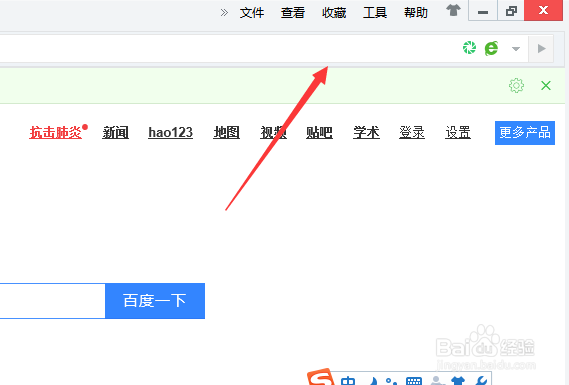Open the Sogou toolbox wrench icon
This screenshot has width=569, height=385.
481,381
